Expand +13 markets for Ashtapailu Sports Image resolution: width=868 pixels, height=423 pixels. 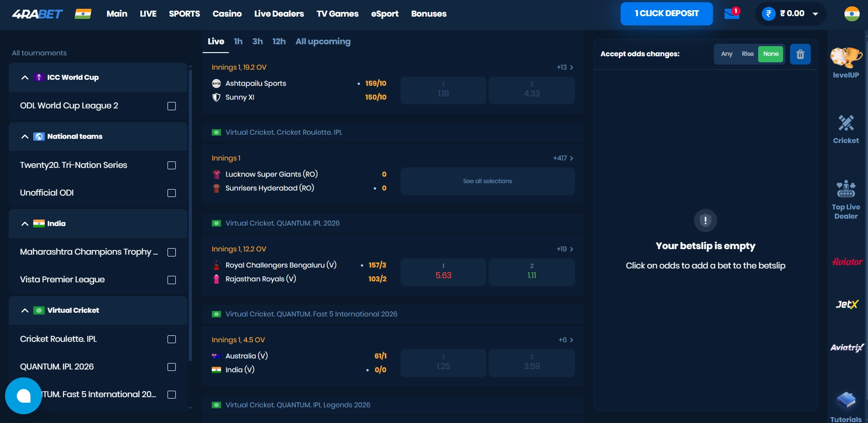point(565,67)
